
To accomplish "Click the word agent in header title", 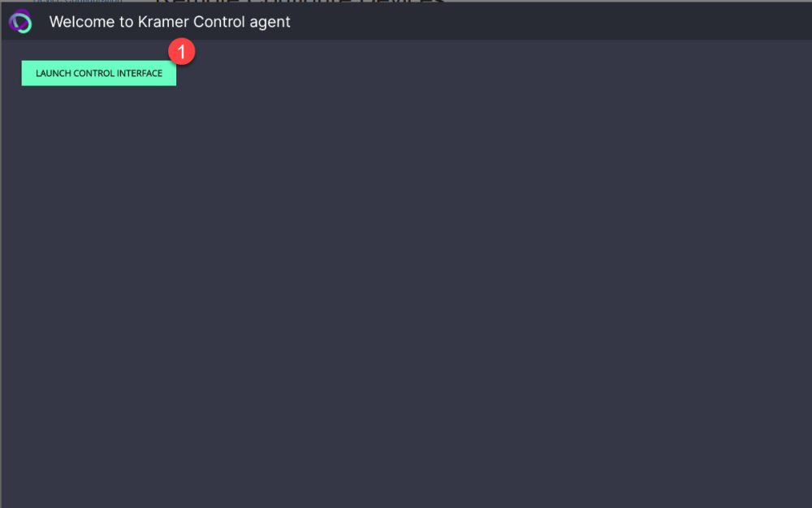I will click(x=270, y=23).
